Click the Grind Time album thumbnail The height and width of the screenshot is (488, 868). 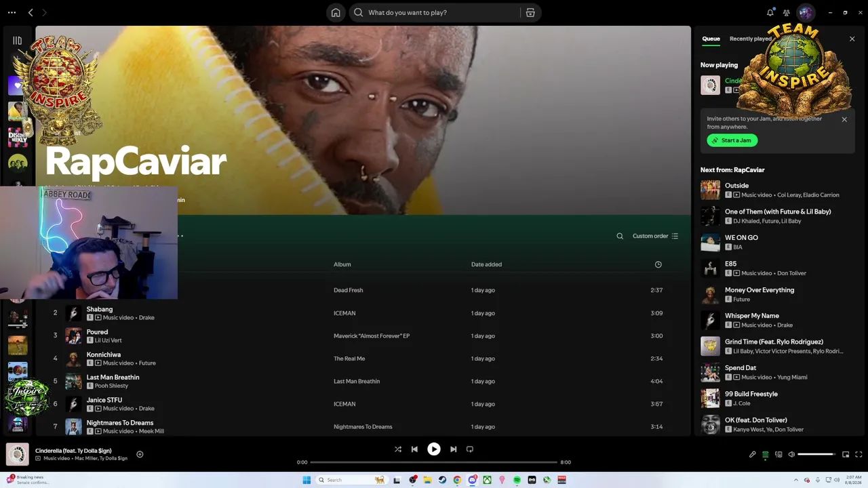711,346
